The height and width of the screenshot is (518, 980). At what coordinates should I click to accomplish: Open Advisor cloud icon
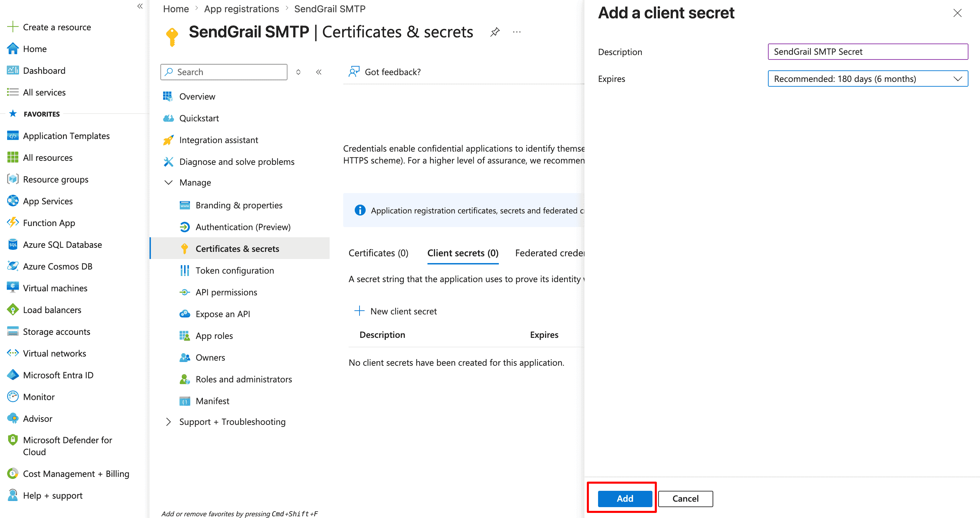point(13,418)
